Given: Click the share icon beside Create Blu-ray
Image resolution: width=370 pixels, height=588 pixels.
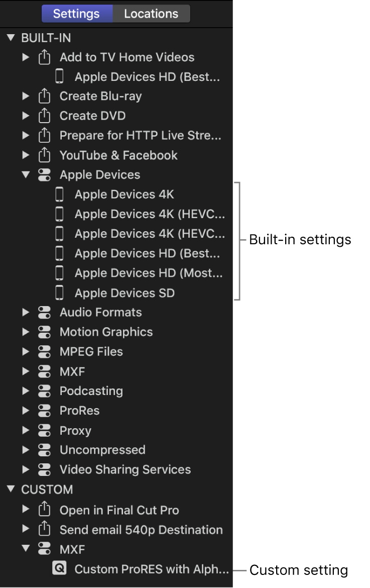Looking at the screenshot, I should click(x=45, y=96).
